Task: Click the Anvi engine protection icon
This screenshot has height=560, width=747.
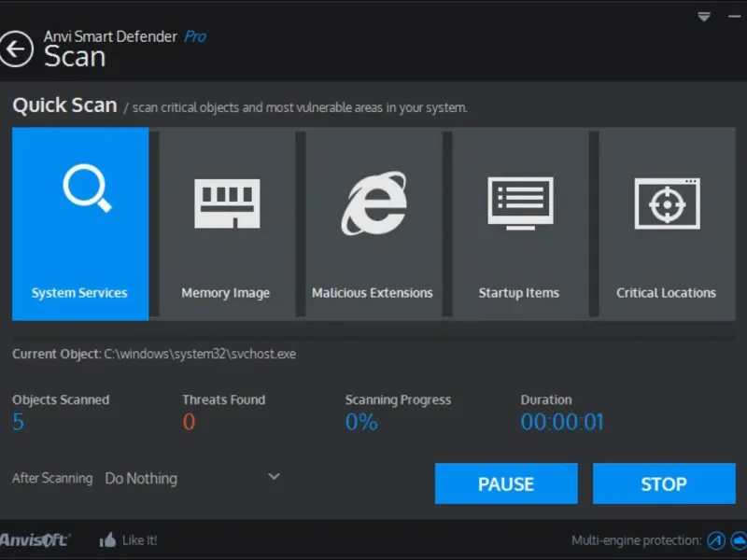Action: coord(715,540)
